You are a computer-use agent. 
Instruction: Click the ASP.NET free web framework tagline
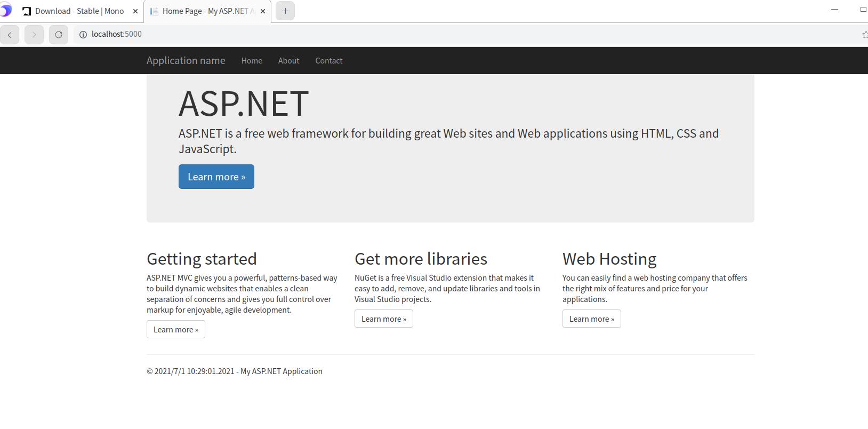448,141
